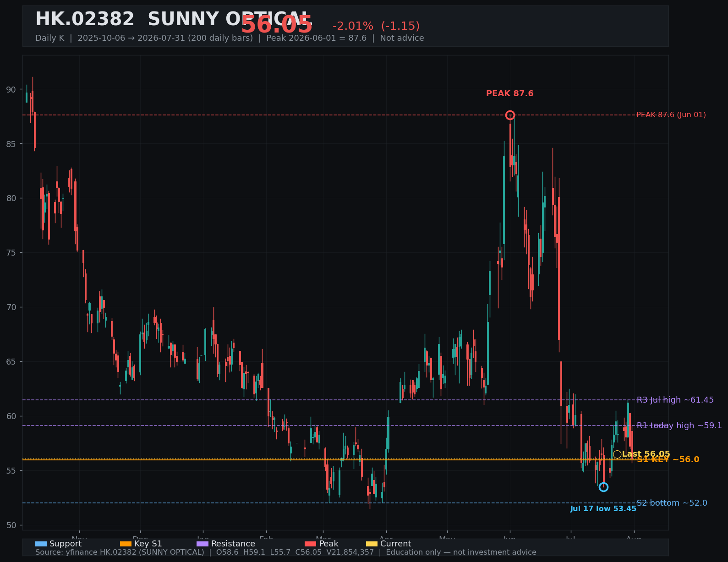Viewport: 728px width, 562px height.
Task: Click the "Jul 17 low 53.45" annotation
Action: [x=603, y=509]
